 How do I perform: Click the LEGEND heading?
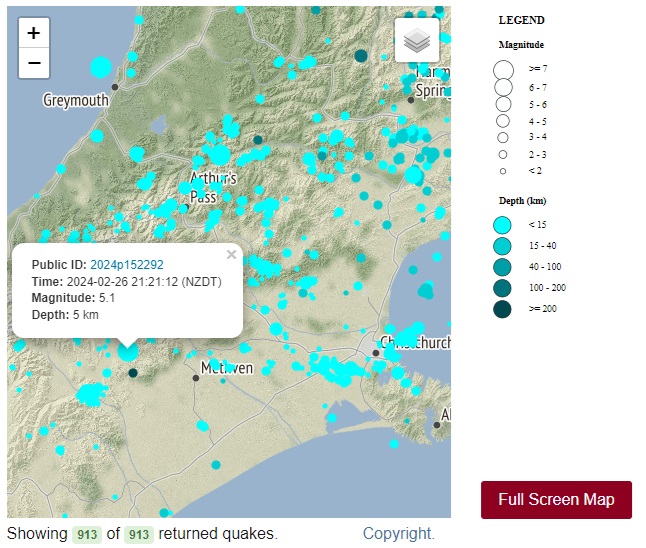pyautogui.click(x=522, y=20)
